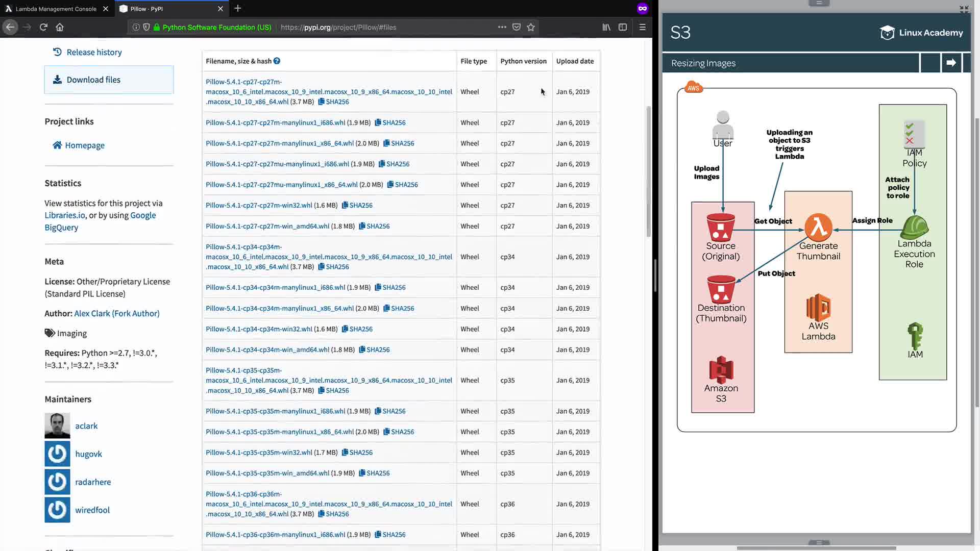The image size is (980, 551).
Task: Click the hash help question mark icon
Action: pyautogui.click(x=277, y=61)
